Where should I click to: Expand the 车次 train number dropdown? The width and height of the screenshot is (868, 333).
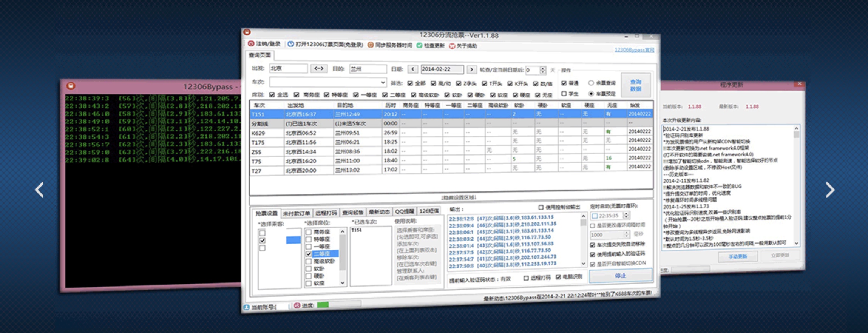[383, 82]
